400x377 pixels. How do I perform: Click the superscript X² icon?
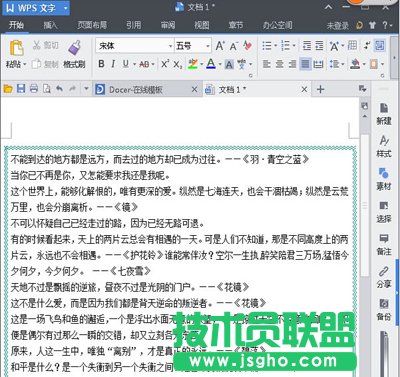(x=165, y=64)
